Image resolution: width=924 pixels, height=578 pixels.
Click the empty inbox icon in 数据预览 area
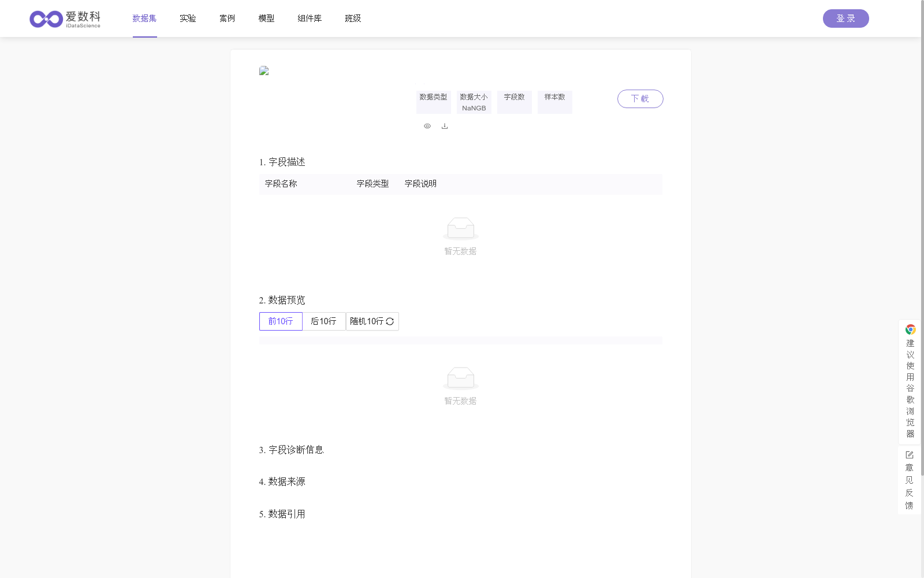click(460, 378)
